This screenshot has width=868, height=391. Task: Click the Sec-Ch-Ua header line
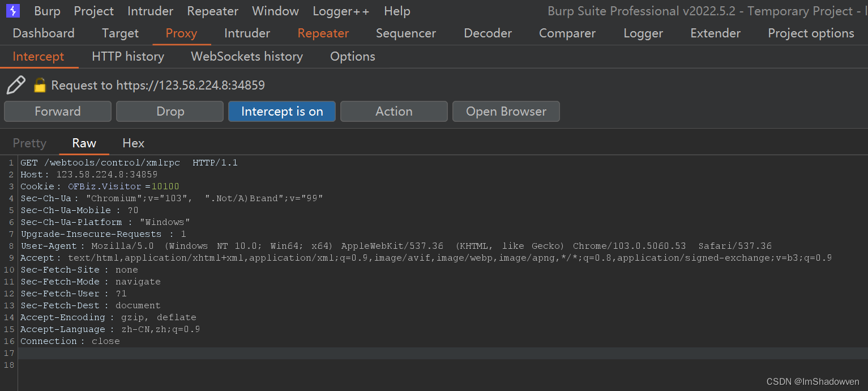pyautogui.click(x=172, y=198)
